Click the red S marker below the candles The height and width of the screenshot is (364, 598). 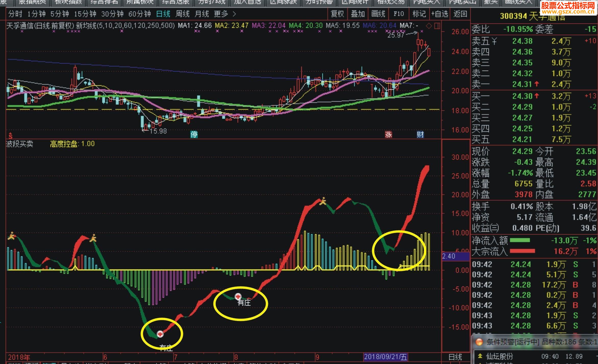(10, 135)
